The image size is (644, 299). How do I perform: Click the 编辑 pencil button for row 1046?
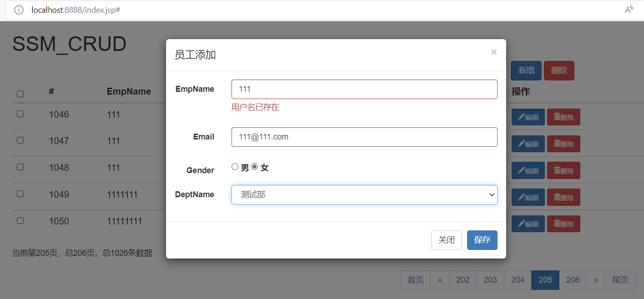528,117
